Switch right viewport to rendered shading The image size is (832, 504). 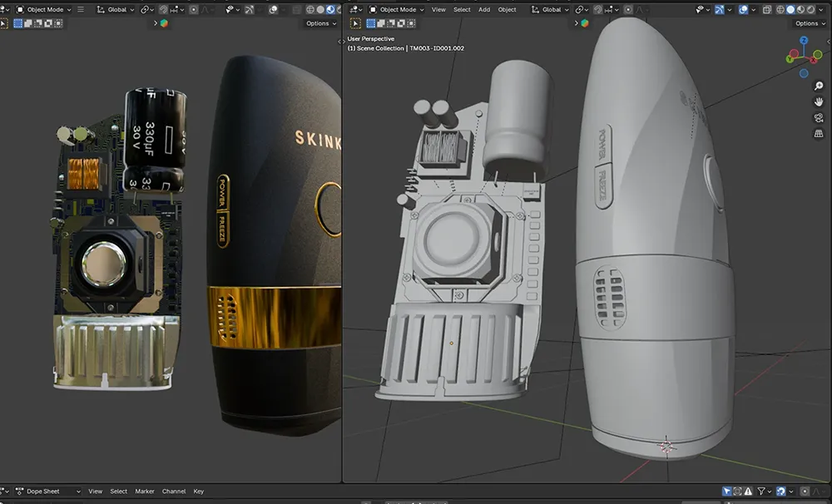[810, 9]
